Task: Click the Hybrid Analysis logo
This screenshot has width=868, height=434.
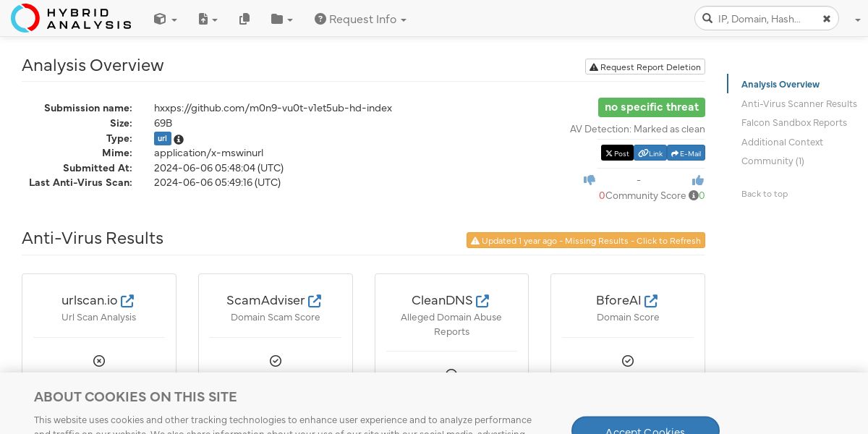Action: (71, 18)
